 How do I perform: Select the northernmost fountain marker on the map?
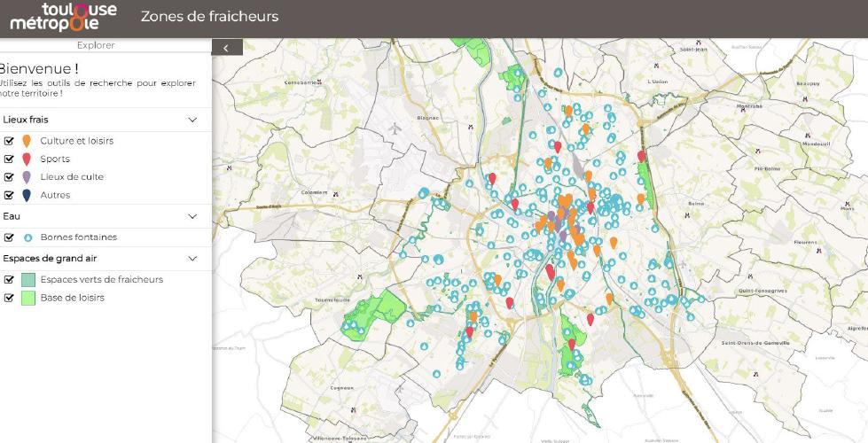tap(558, 72)
